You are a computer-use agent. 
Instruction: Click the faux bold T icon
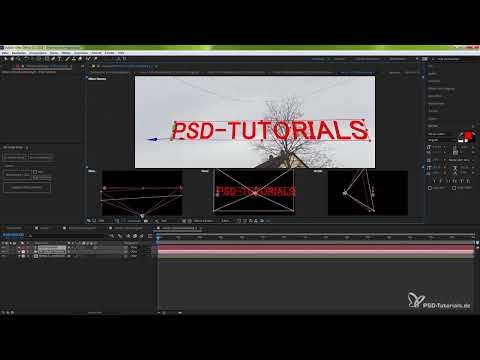[x=434, y=181]
